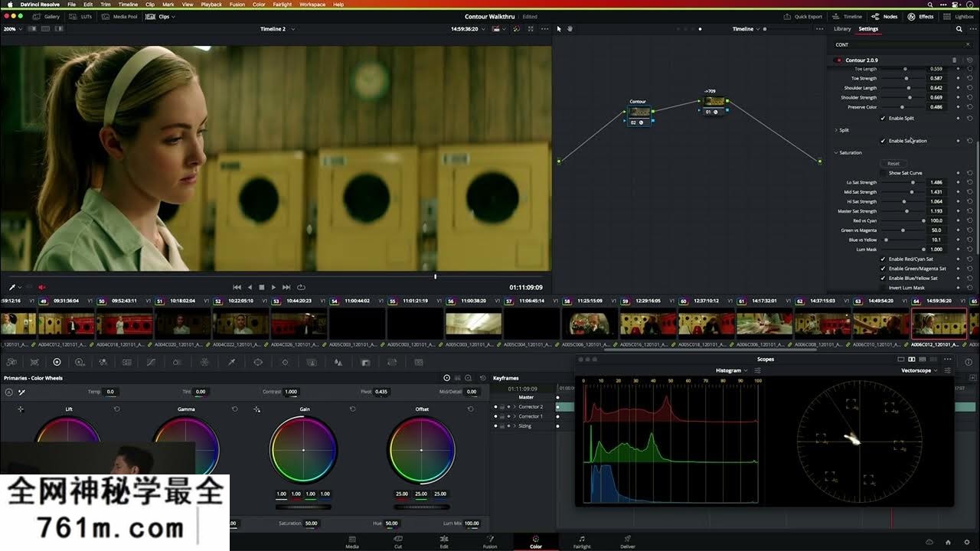Image resolution: width=980 pixels, height=551 pixels.
Task: Toggle Enable Blue/Yellow Sat checkbox
Action: pyautogui.click(x=883, y=278)
